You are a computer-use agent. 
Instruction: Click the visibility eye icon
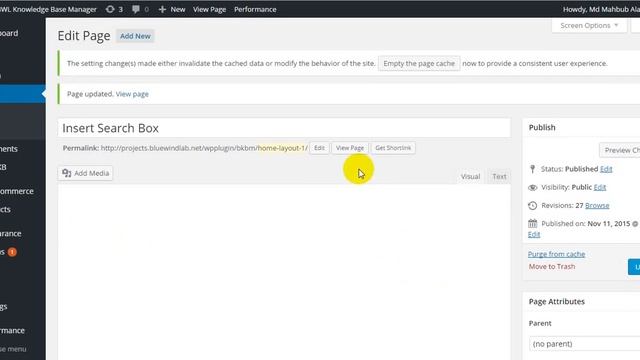tap(533, 187)
